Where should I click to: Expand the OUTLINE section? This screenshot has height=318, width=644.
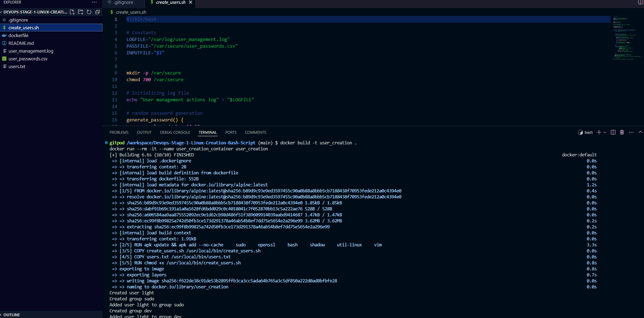click(x=51, y=314)
